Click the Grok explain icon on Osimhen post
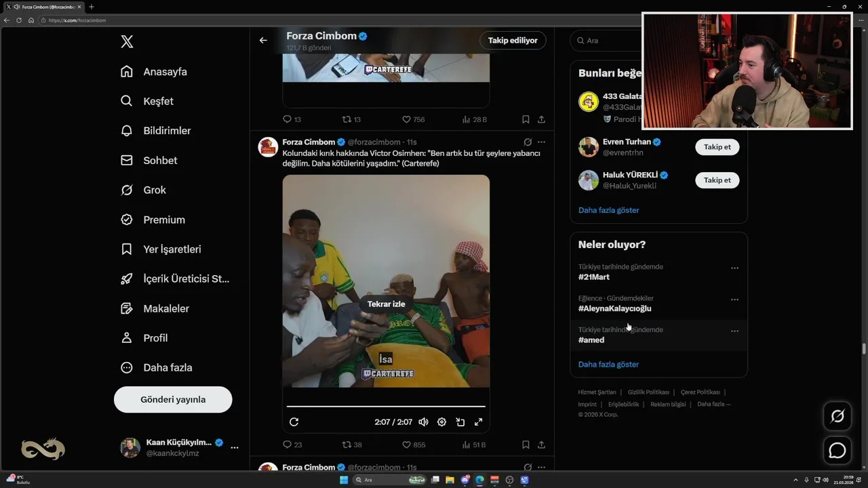The image size is (868, 488). click(528, 142)
